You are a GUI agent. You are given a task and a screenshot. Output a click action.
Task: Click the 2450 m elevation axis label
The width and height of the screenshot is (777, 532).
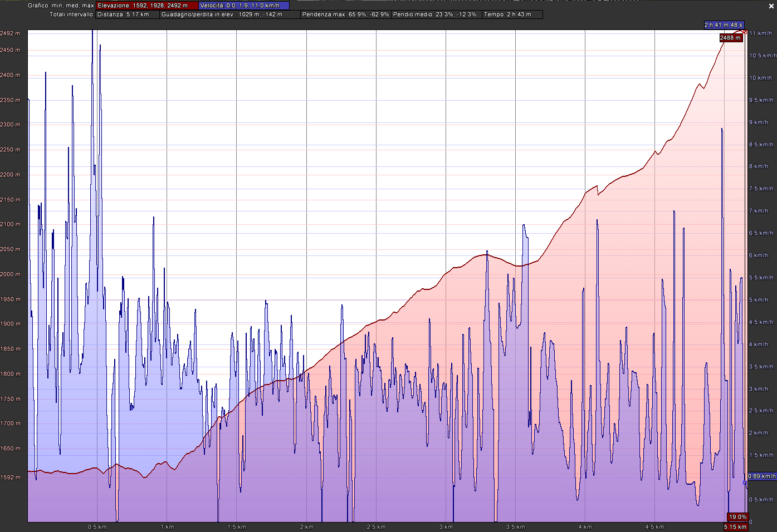point(10,50)
